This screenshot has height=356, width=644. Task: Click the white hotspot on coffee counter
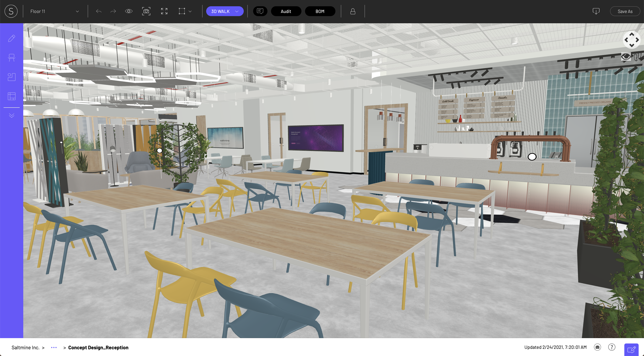532,157
